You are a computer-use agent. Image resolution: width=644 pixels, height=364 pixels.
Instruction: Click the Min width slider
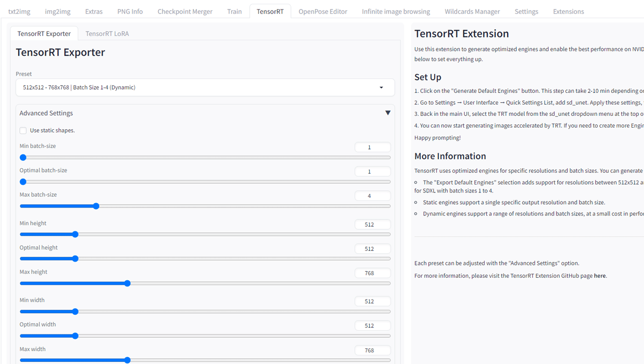tap(205, 311)
